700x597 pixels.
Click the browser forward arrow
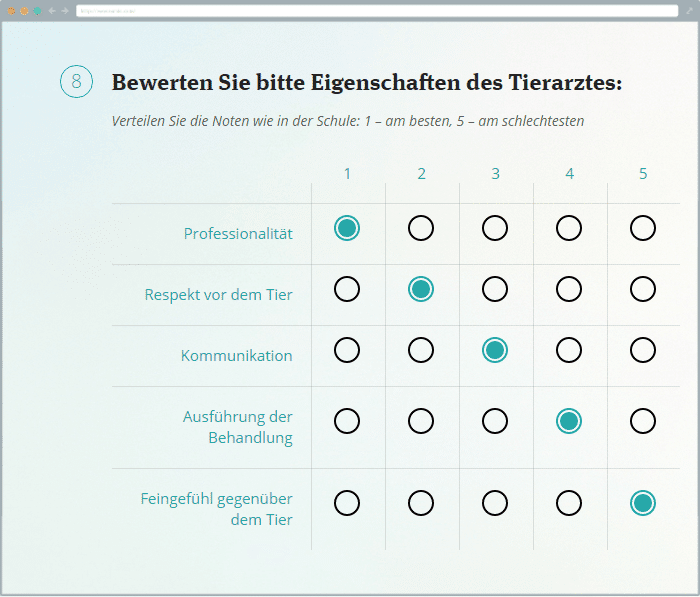coord(65,10)
